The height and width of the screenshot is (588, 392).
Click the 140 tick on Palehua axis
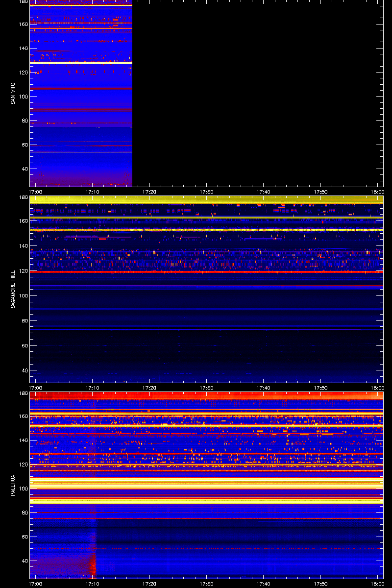23,441
